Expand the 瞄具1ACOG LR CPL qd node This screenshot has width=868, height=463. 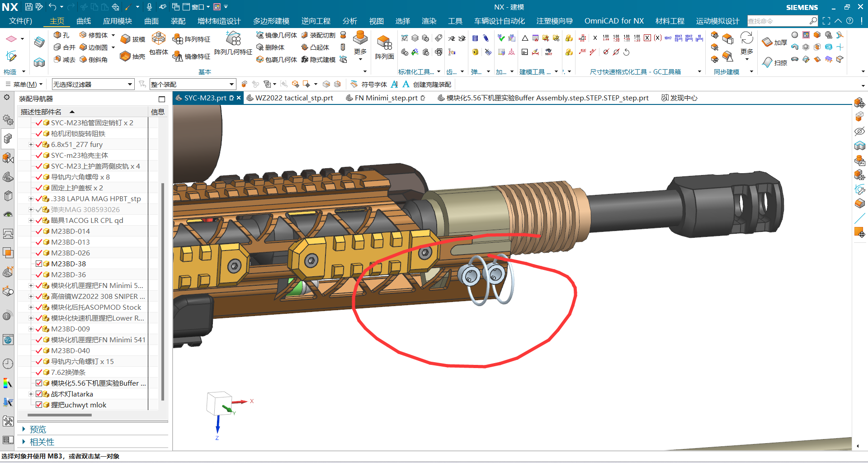click(x=31, y=221)
